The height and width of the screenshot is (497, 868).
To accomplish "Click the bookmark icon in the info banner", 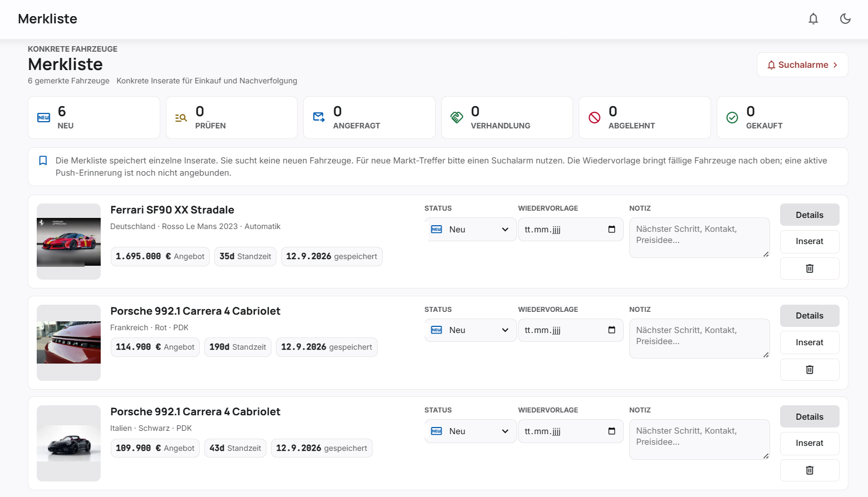I will 43,161.
